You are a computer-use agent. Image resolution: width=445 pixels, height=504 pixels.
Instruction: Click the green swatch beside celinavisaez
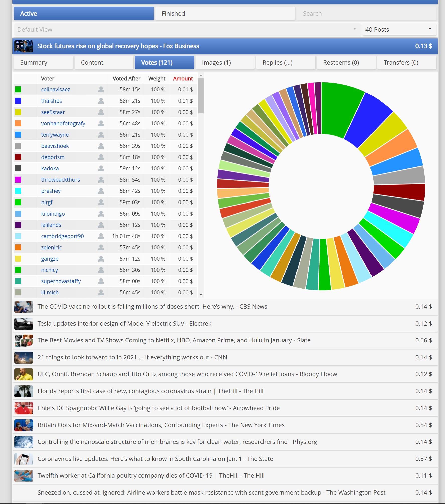[x=18, y=89]
